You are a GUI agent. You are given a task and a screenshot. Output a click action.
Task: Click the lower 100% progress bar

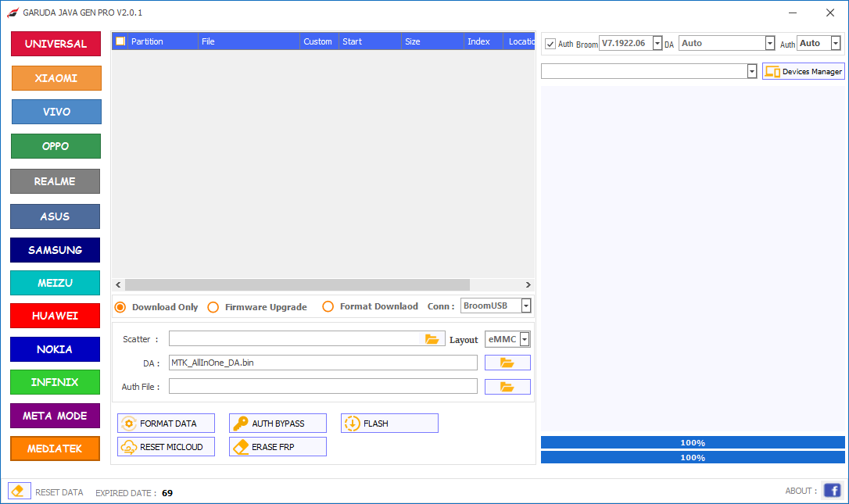pyautogui.click(x=693, y=457)
